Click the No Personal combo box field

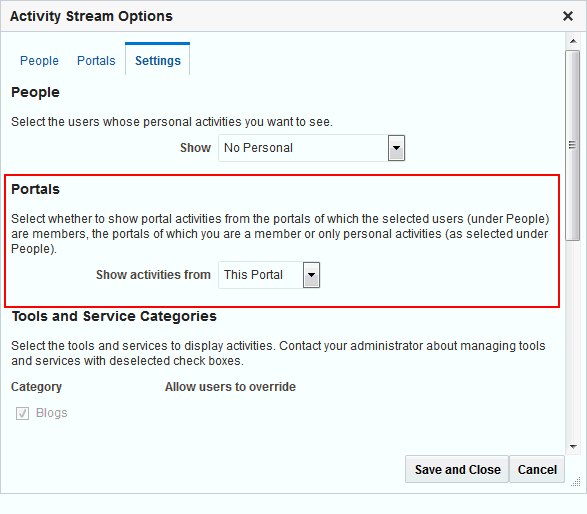(303, 148)
